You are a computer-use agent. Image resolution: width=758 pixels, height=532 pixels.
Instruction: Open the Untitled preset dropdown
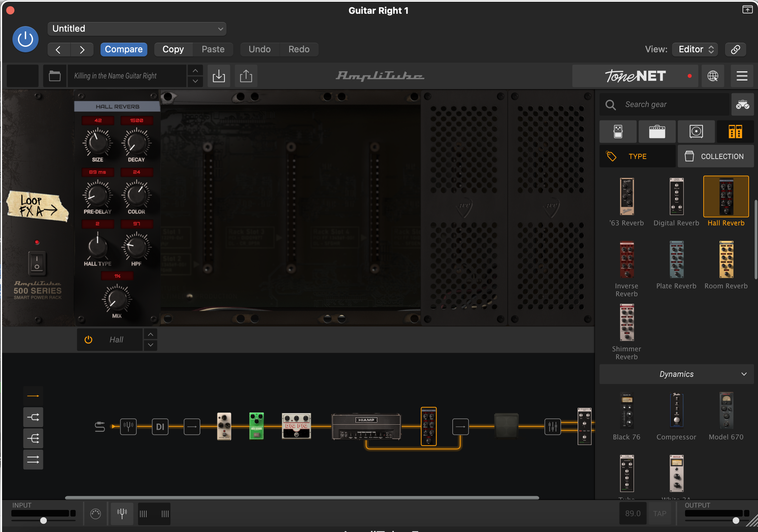coord(137,29)
